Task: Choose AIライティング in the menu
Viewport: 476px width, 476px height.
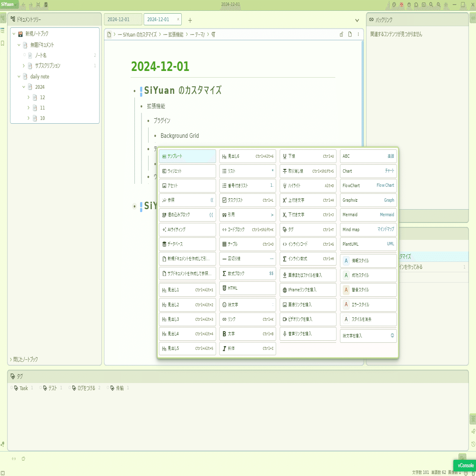Action: pos(187,229)
